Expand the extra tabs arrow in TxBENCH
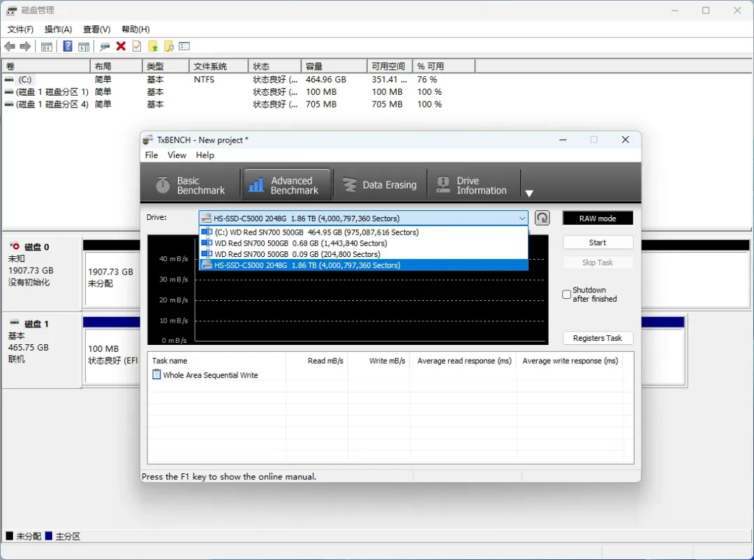Screen dimensions: 754x560 (x=529, y=193)
